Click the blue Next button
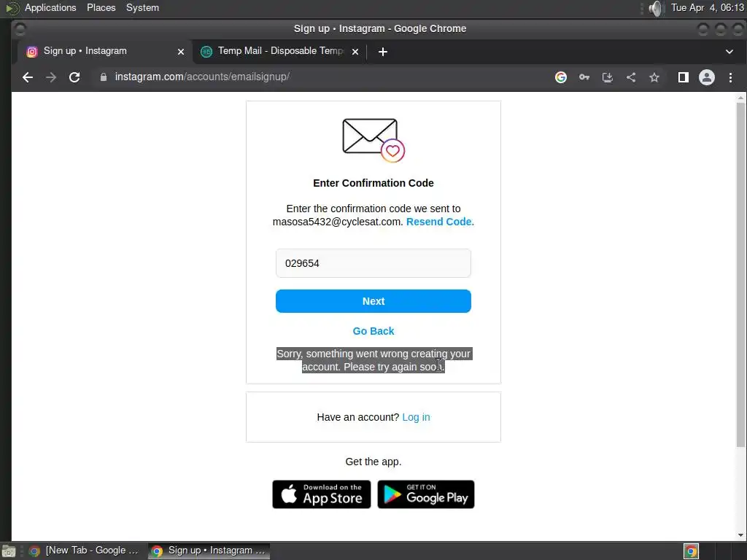 point(373,301)
